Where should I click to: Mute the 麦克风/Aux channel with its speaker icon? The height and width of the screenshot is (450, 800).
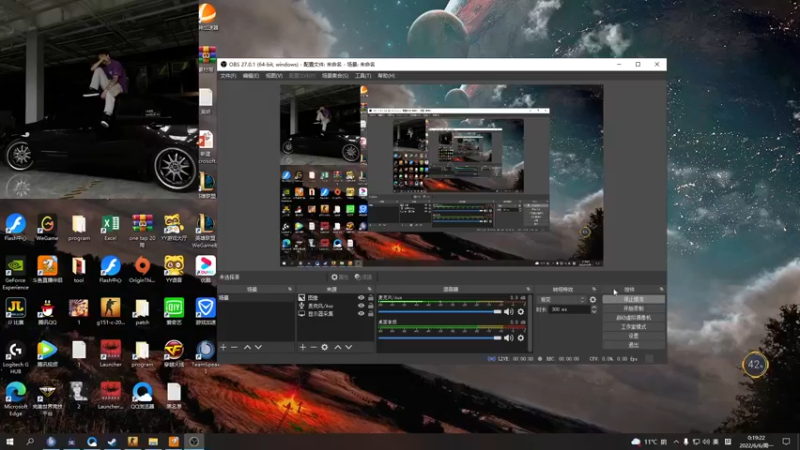509,311
